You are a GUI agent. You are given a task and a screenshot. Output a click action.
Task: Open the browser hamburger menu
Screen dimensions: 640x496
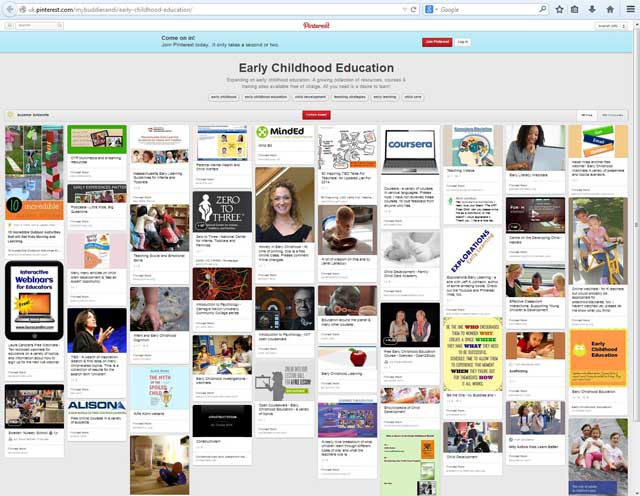[x=628, y=9]
